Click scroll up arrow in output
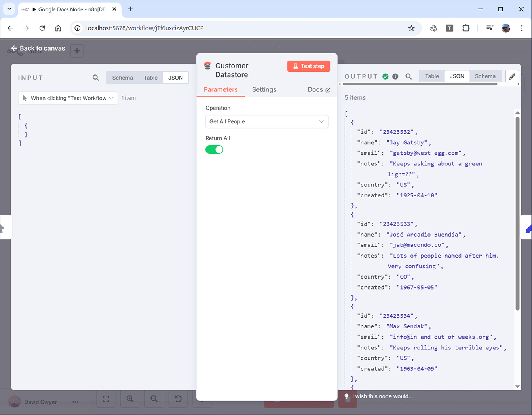This screenshot has height=415, width=532. (517, 112)
